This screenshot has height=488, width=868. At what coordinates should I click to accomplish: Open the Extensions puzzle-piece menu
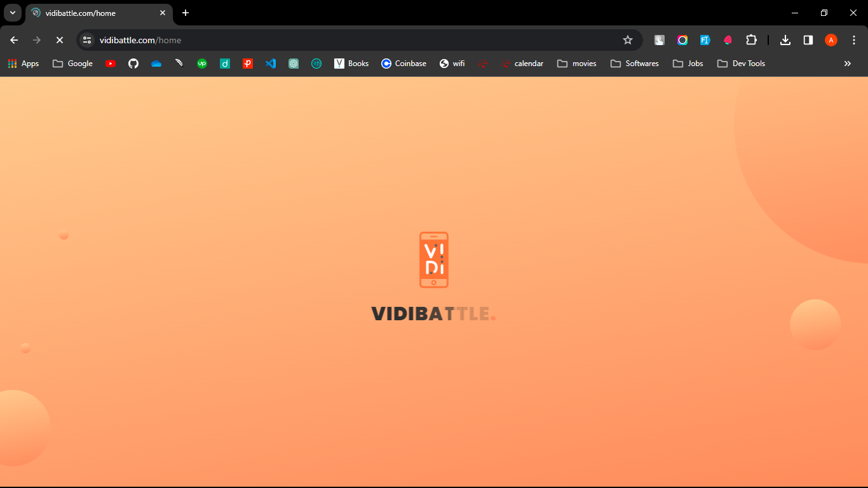(x=751, y=40)
